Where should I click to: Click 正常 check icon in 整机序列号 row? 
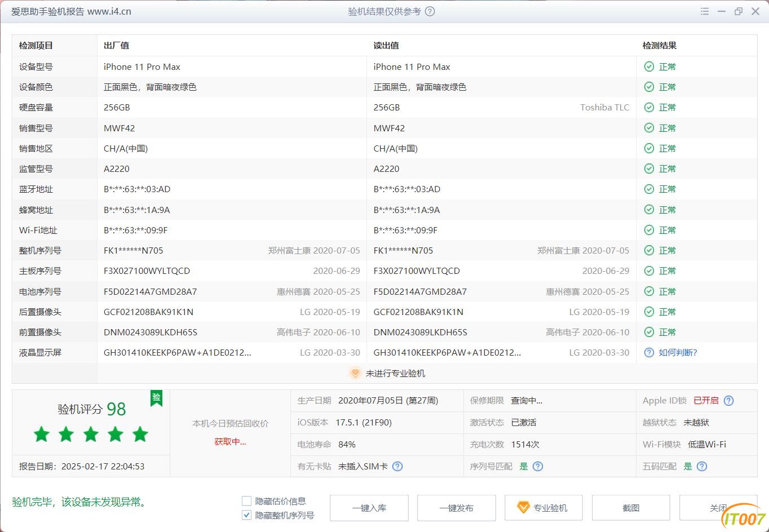point(649,250)
